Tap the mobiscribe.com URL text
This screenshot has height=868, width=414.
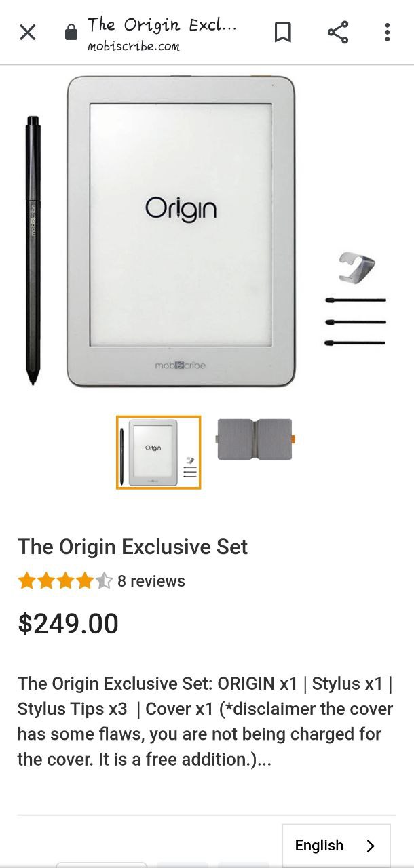tap(134, 46)
